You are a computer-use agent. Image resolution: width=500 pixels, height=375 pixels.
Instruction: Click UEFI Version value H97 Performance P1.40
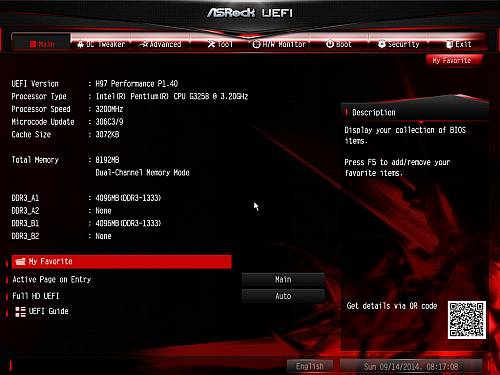[137, 84]
